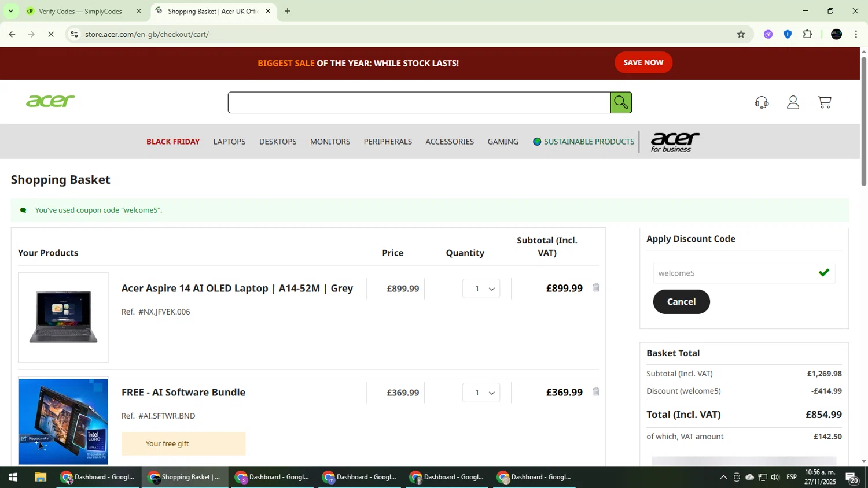This screenshot has width=868, height=488.
Task: Open Windows Start menu
Action: click(13, 477)
